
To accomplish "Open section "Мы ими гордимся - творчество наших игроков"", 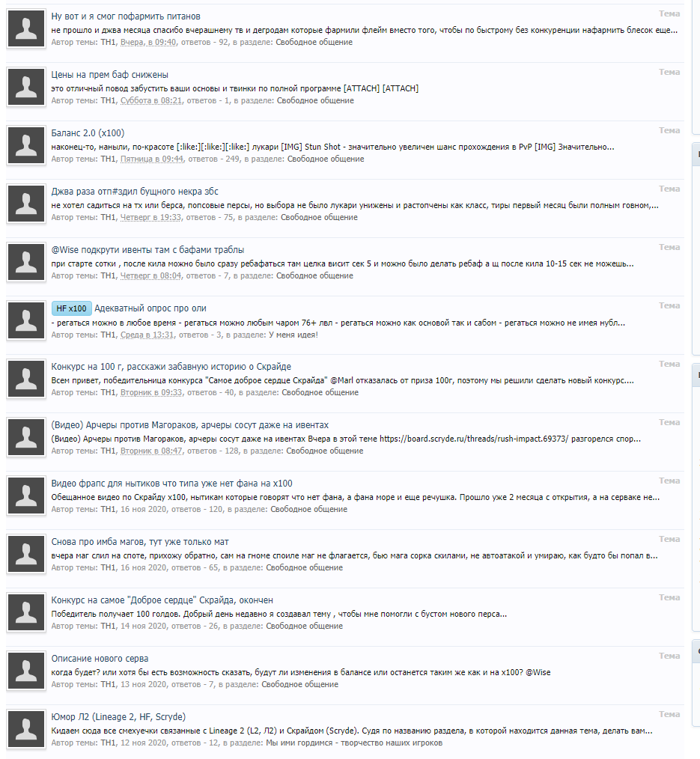I will (354, 743).
